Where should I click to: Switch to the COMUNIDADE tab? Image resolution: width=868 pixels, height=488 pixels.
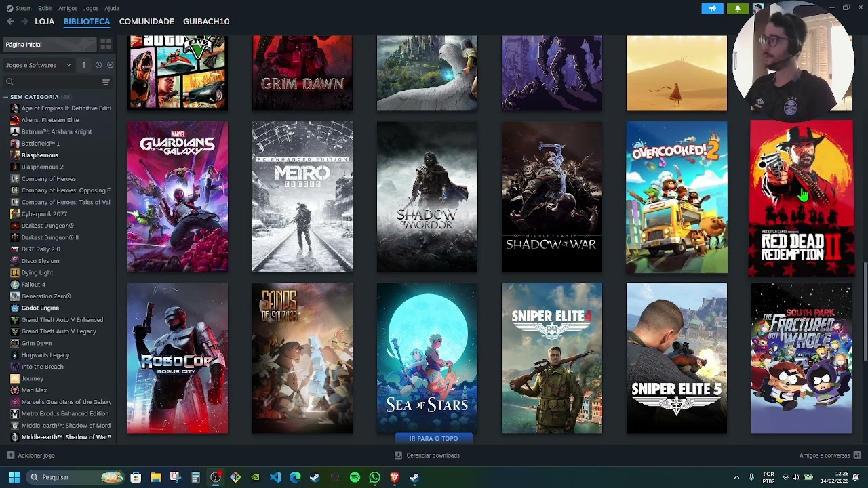click(146, 22)
